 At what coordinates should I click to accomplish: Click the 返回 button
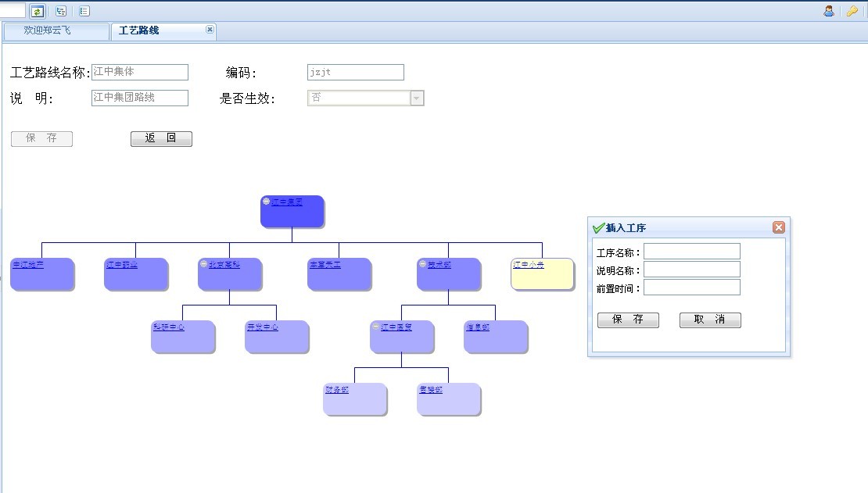click(161, 138)
